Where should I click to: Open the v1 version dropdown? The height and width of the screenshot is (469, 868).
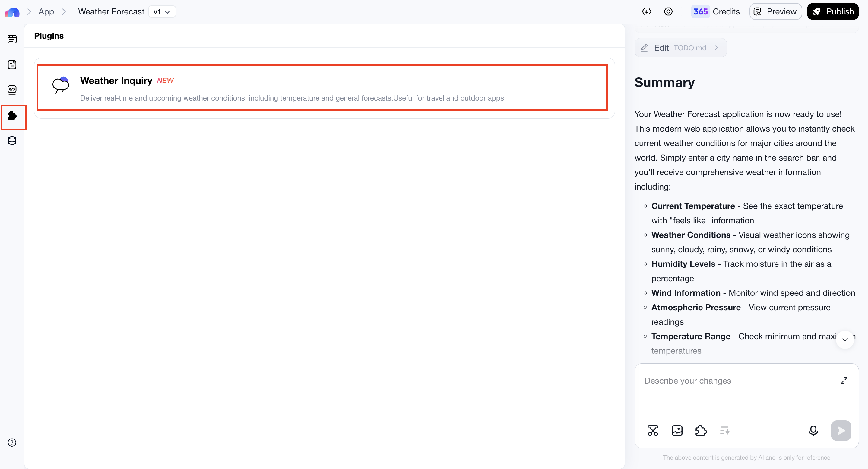(162, 12)
